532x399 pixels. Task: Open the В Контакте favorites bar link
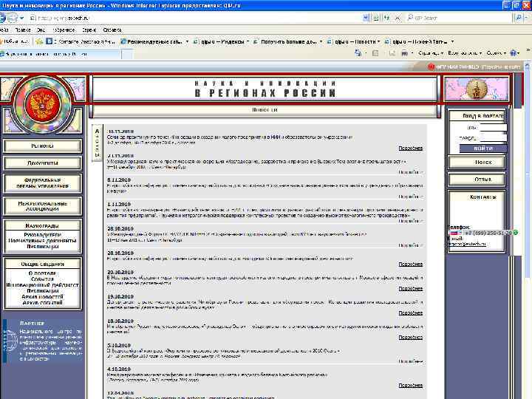point(81,41)
